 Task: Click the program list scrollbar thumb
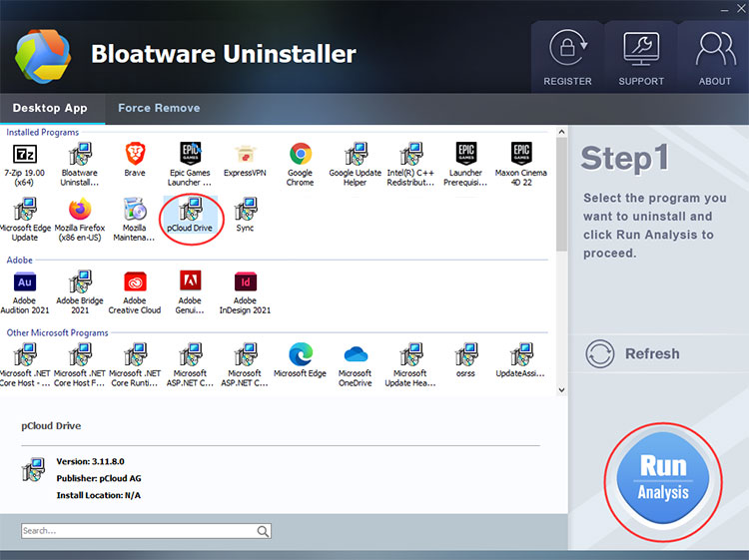point(561,194)
